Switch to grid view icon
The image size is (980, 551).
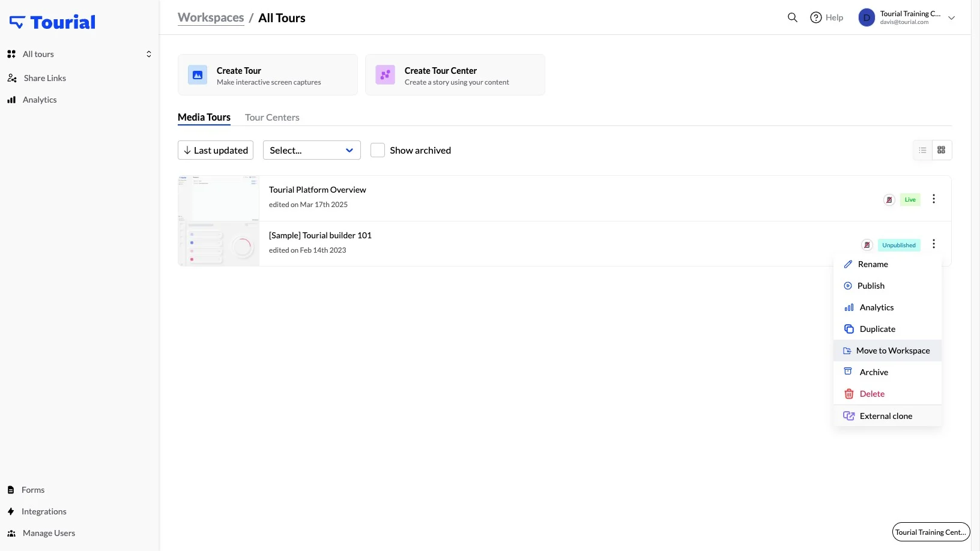(942, 150)
